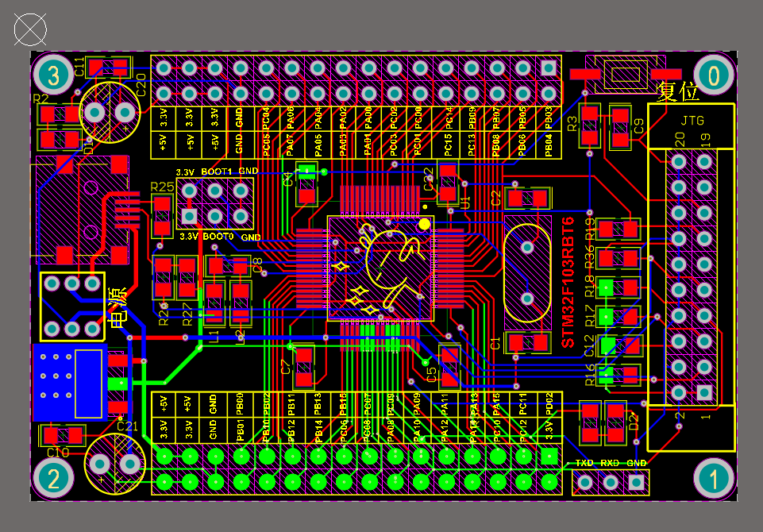Screen dimensions: 763x532
Task: Click the PB00 pin label
Action: click(240, 404)
